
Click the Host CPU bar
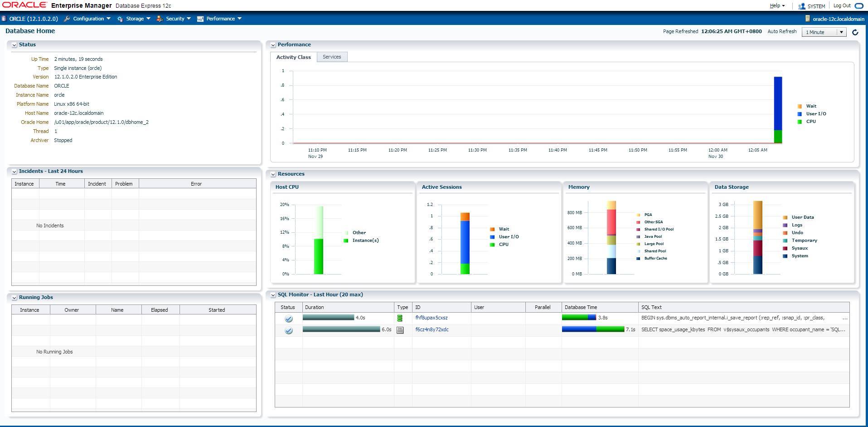[319, 240]
